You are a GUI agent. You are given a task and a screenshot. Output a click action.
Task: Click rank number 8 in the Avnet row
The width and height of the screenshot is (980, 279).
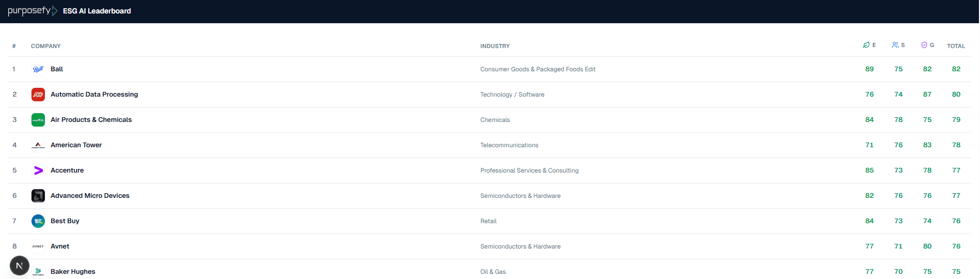[14, 246]
